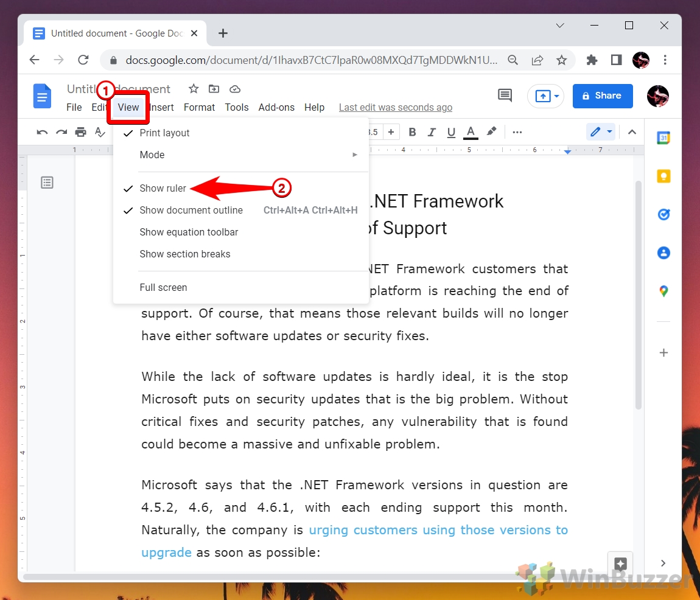Click the text color underlined A
This screenshot has width=700, height=600.
[470, 132]
